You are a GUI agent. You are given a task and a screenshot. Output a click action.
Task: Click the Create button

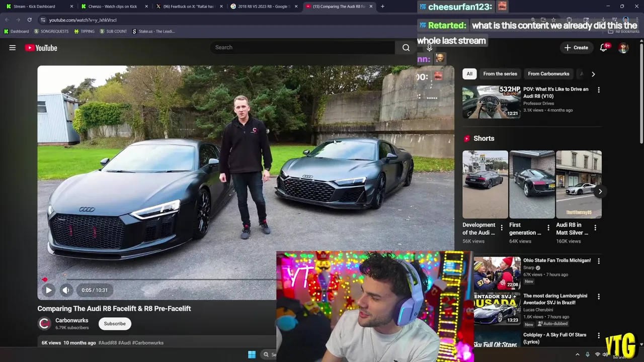tap(576, 48)
